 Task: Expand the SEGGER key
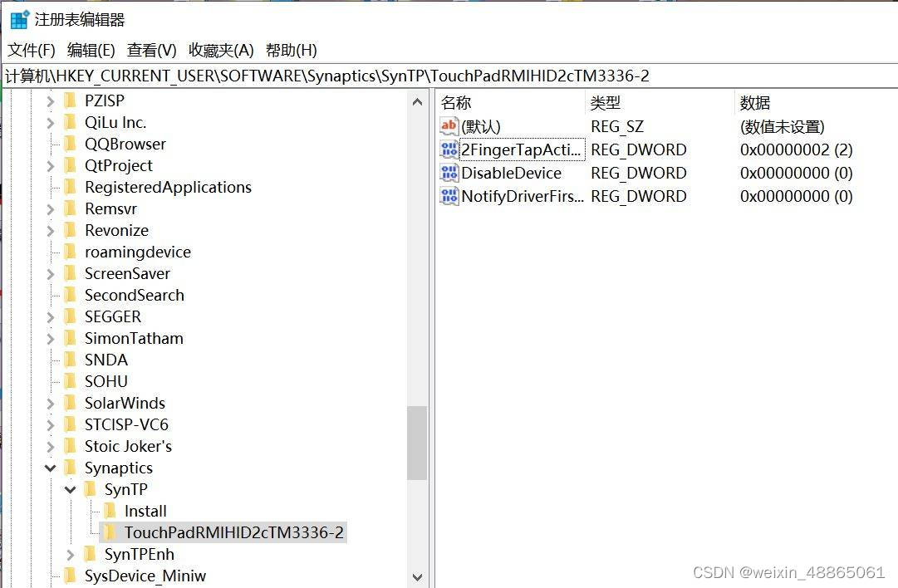51,317
